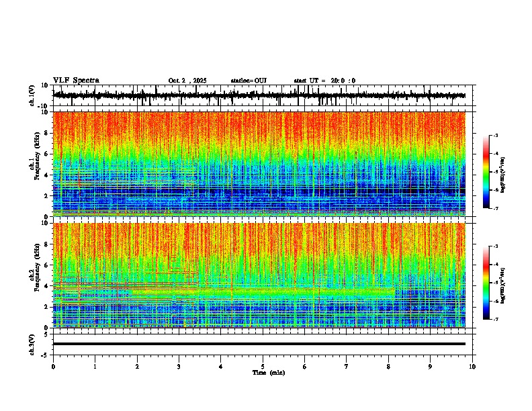Select the date text "Oct. 2 , 2025"
Screen dimensions: 532x411
187,81
